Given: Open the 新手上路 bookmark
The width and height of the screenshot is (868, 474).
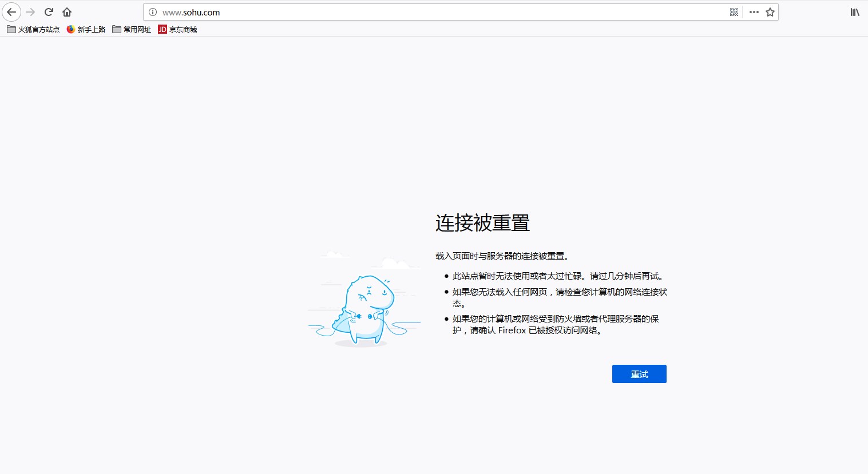Looking at the screenshot, I should [86, 29].
